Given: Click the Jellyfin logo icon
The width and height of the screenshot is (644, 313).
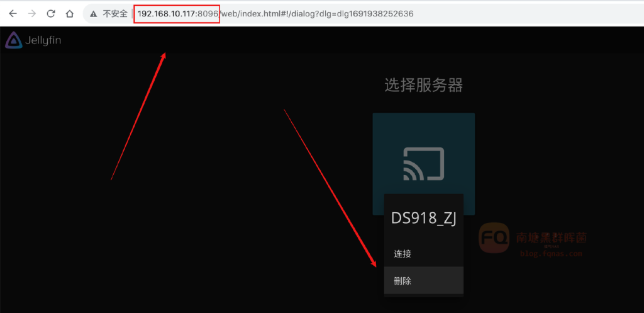Looking at the screenshot, I should (13, 40).
